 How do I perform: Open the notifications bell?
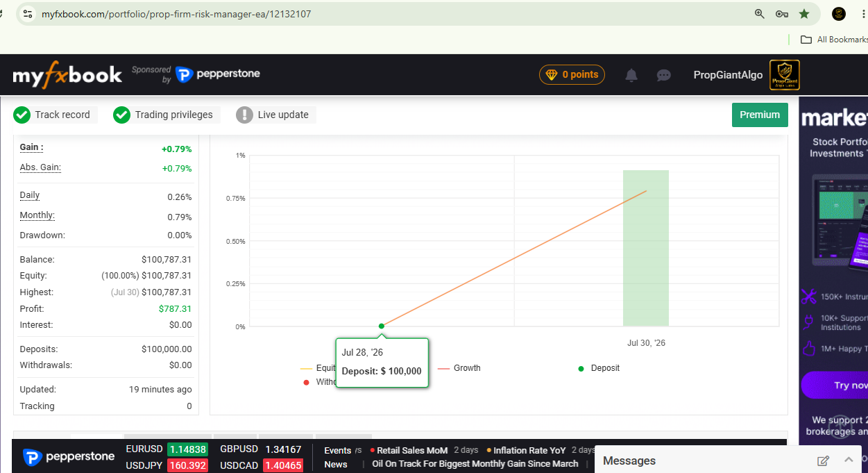click(631, 75)
